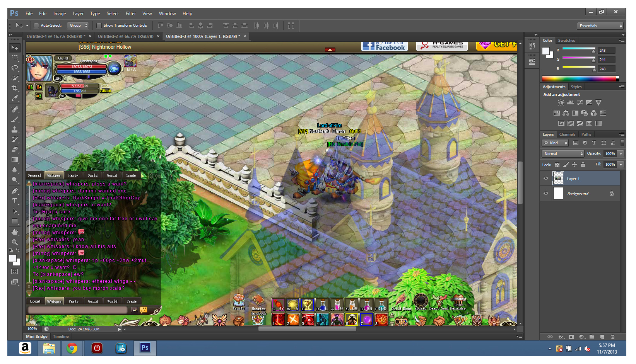
Task: Select the Horizontal Type tool
Action: point(15,201)
